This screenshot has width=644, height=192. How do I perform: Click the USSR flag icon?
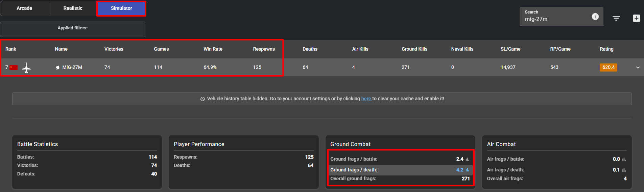pyautogui.click(x=14, y=67)
